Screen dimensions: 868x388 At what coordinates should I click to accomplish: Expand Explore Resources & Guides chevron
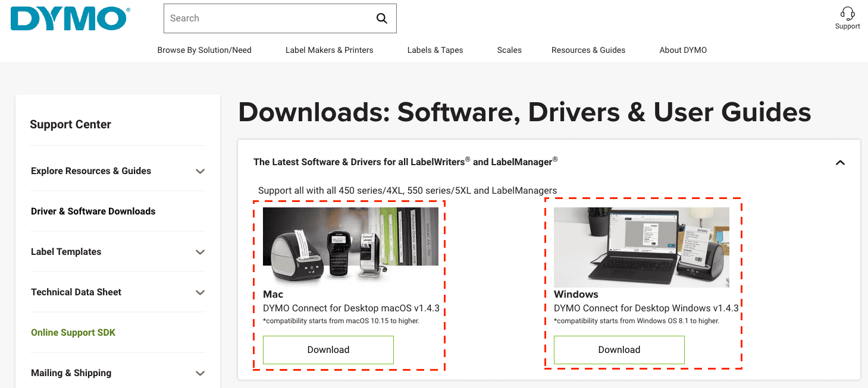coord(200,171)
